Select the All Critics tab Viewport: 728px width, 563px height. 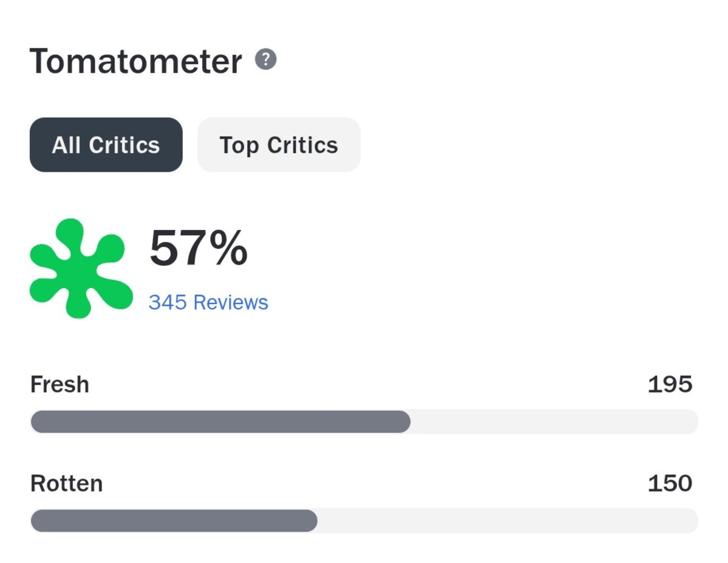tap(106, 144)
